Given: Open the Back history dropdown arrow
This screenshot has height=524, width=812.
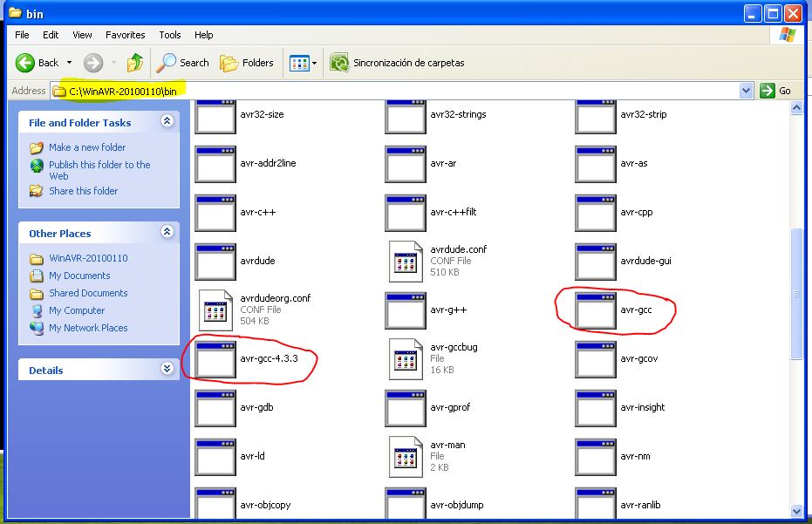Looking at the screenshot, I should (x=69, y=63).
